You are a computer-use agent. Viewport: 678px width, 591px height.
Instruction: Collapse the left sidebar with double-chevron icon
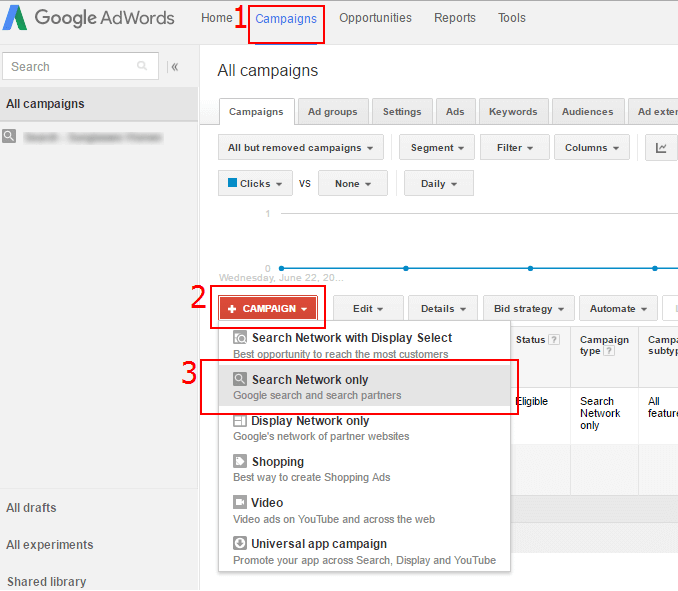click(175, 67)
